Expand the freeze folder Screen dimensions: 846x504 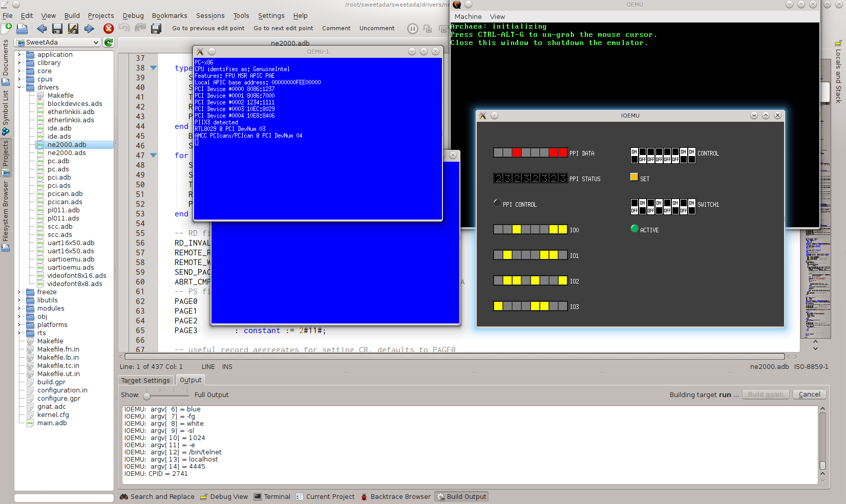(19, 292)
